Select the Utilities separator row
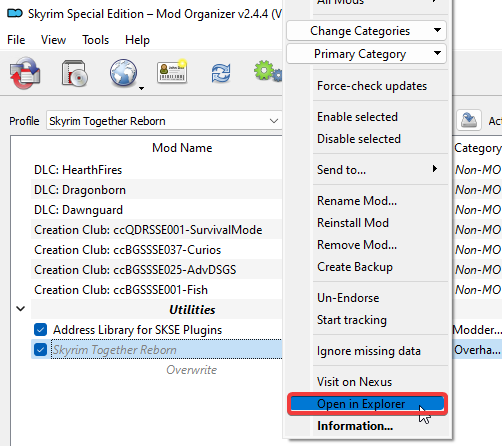Image resolution: width=502 pixels, height=446 pixels. pyautogui.click(x=156, y=310)
